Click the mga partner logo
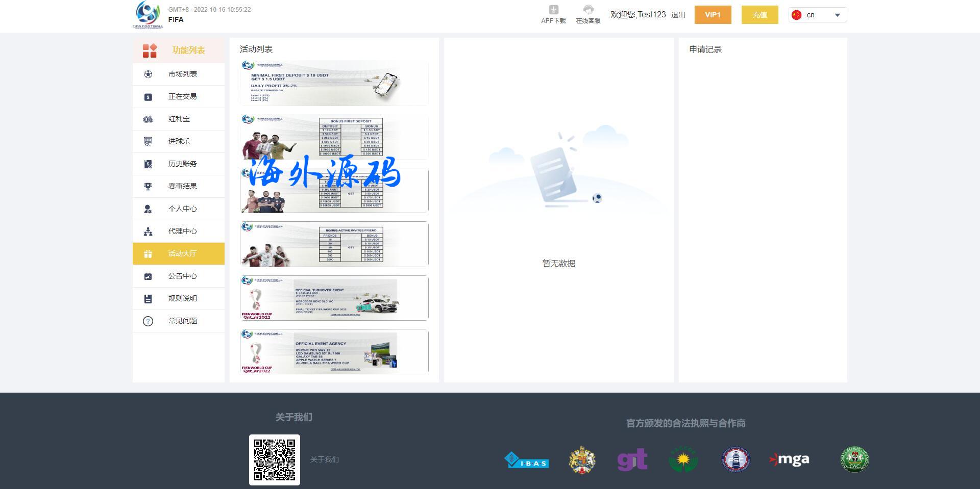The width and height of the screenshot is (980, 489). 789,460
